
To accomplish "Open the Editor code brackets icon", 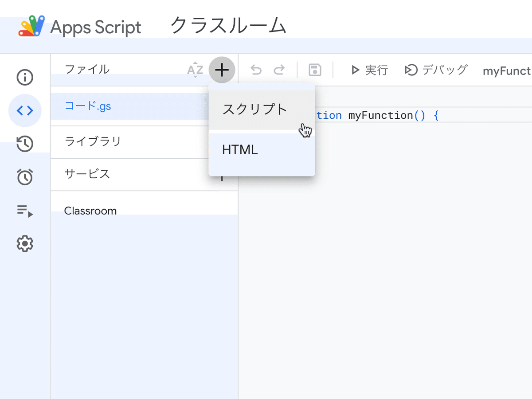I will [x=25, y=110].
